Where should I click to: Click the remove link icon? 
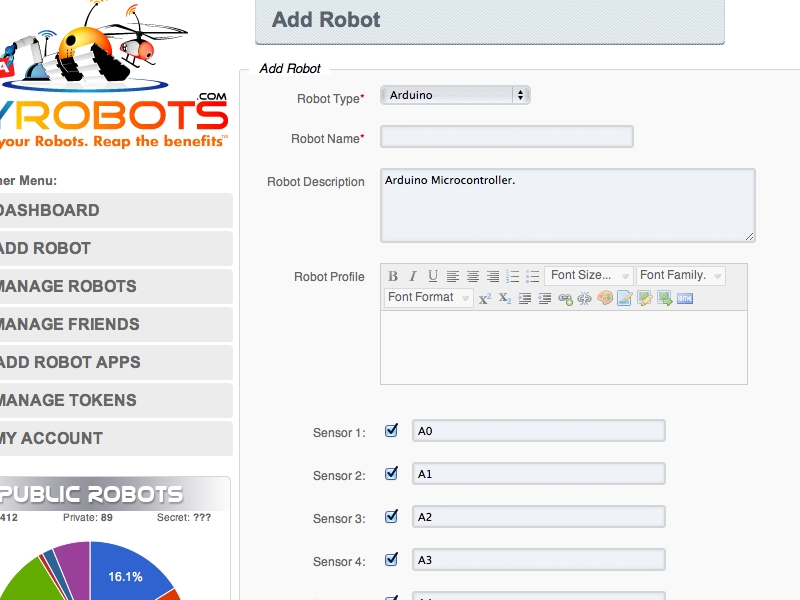click(x=585, y=298)
